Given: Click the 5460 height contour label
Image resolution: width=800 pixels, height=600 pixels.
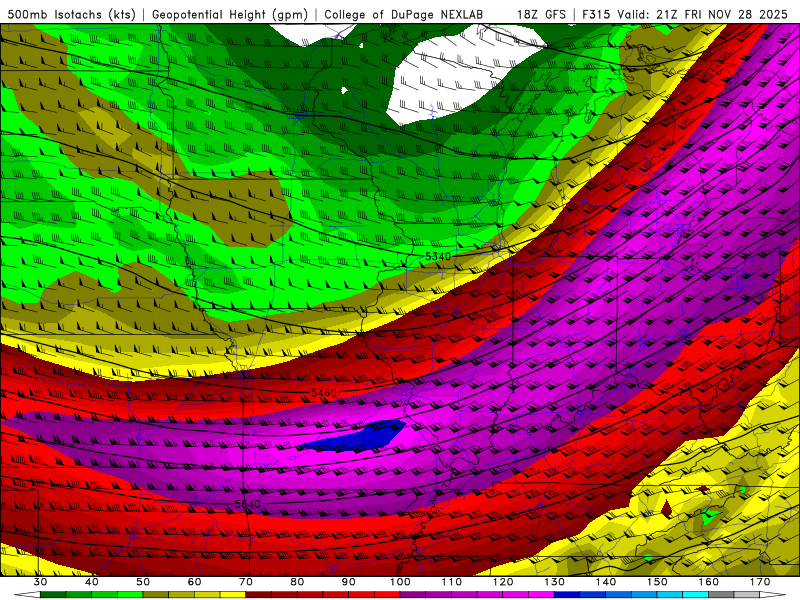Looking at the screenshot, I should [324, 392].
